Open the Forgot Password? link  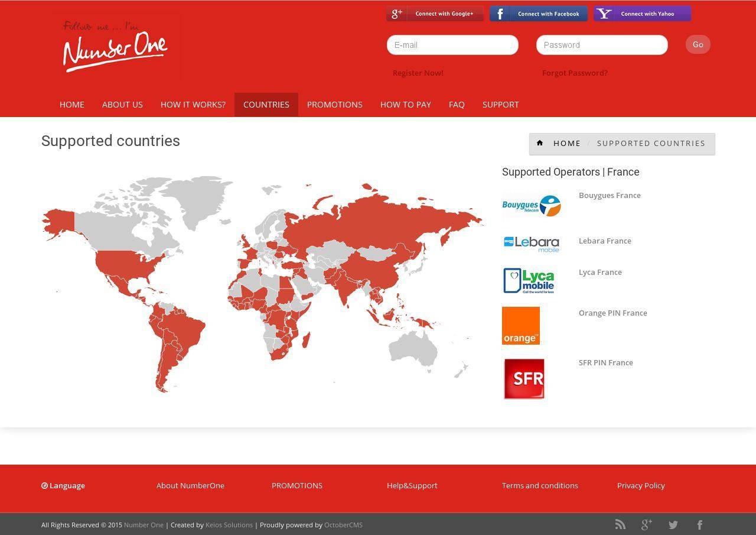pyautogui.click(x=575, y=73)
